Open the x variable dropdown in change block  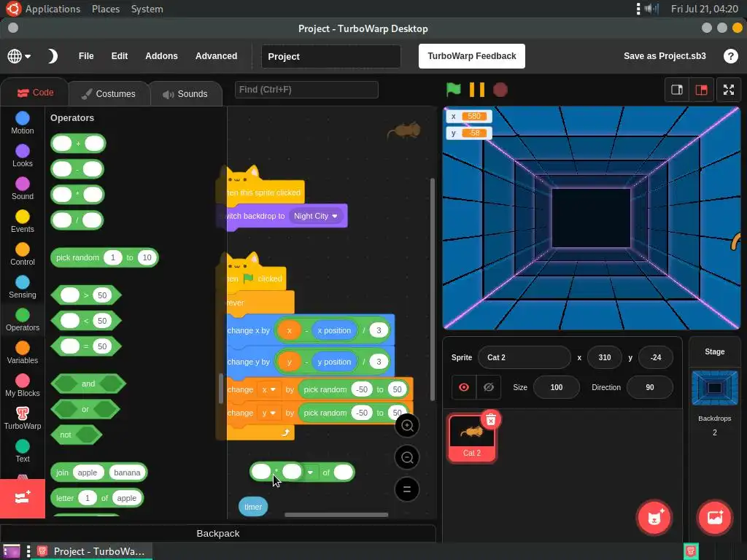[x=269, y=389]
